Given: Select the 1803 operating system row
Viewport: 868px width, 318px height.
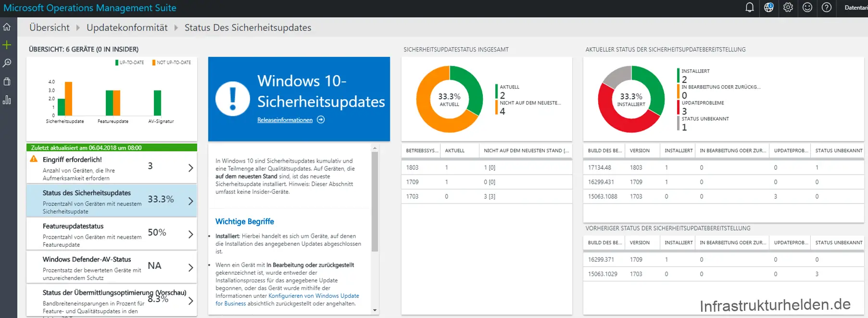Looking at the screenshot, I should [487, 167].
